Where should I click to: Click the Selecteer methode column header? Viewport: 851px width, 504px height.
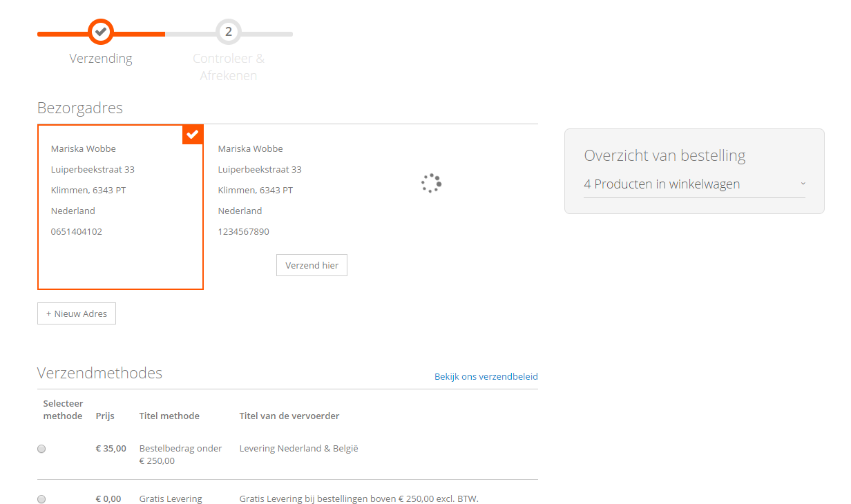pyautogui.click(x=63, y=409)
